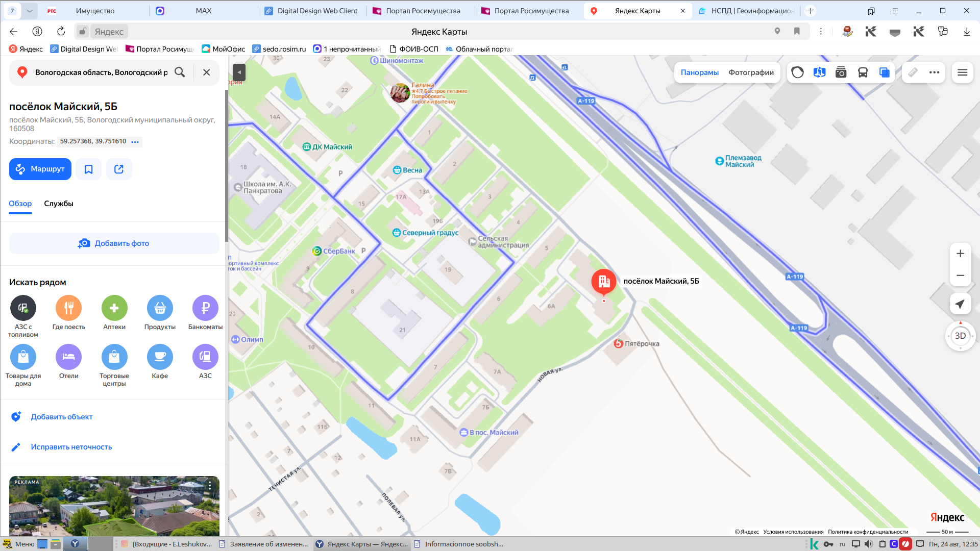
Task: Switch to the Службы tab
Action: pyautogui.click(x=59, y=204)
